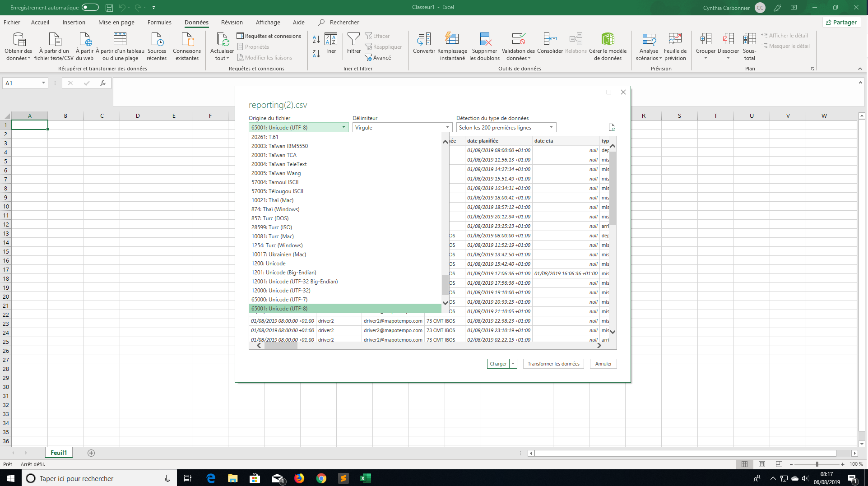868x486 pixels.
Task: Switch to page layout view in status bar
Action: pyautogui.click(x=762, y=464)
